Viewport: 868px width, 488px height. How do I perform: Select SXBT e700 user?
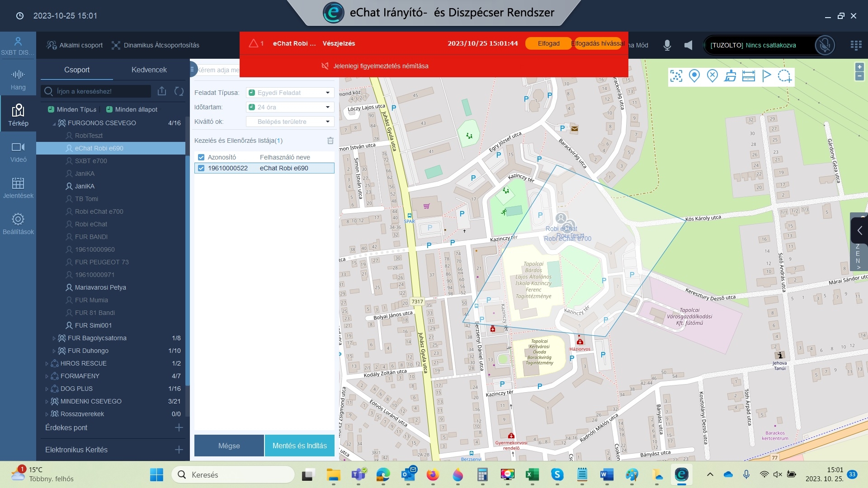(91, 161)
